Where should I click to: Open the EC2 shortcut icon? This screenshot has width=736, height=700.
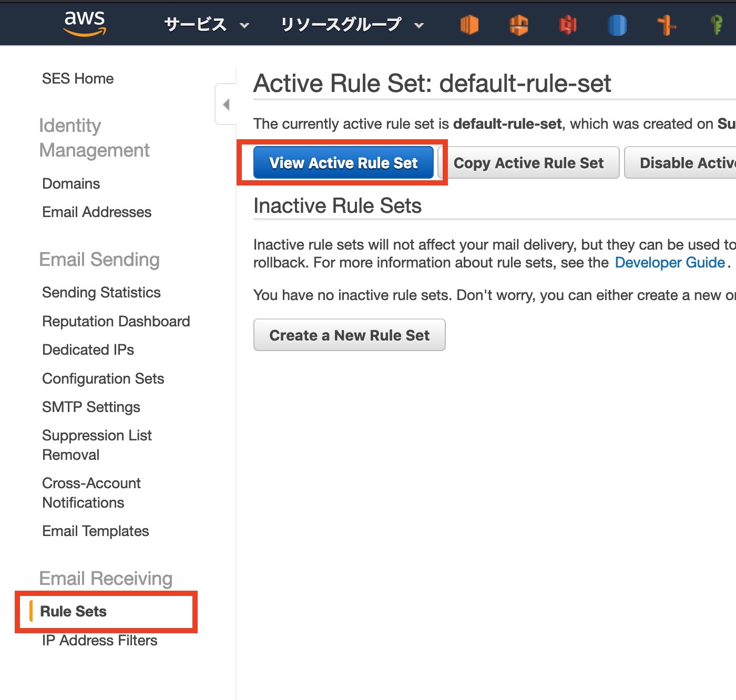469,25
